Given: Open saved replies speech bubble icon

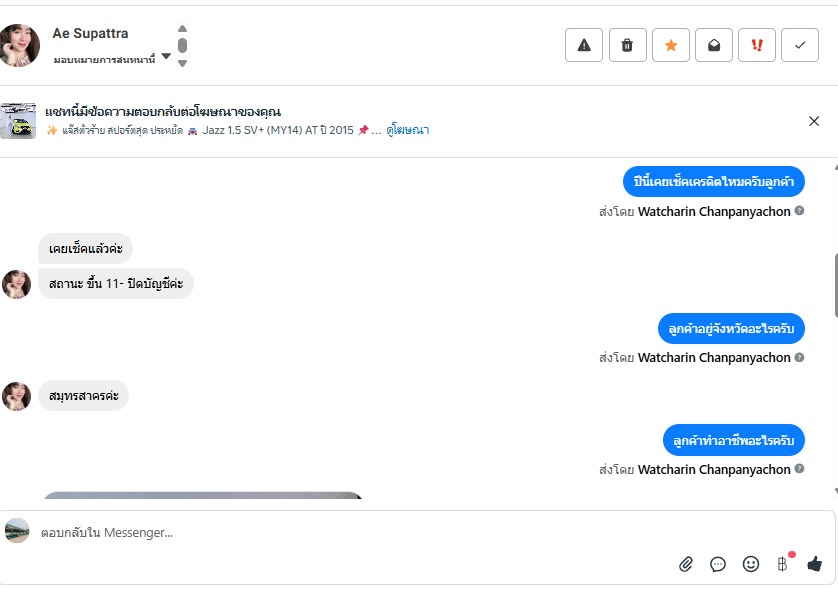Looking at the screenshot, I should 718,564.
